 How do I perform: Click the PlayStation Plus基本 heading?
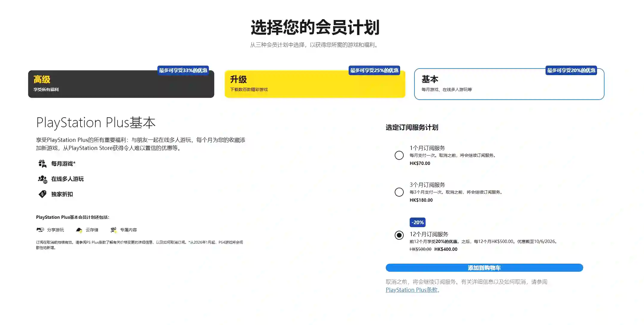pos(96,123)
